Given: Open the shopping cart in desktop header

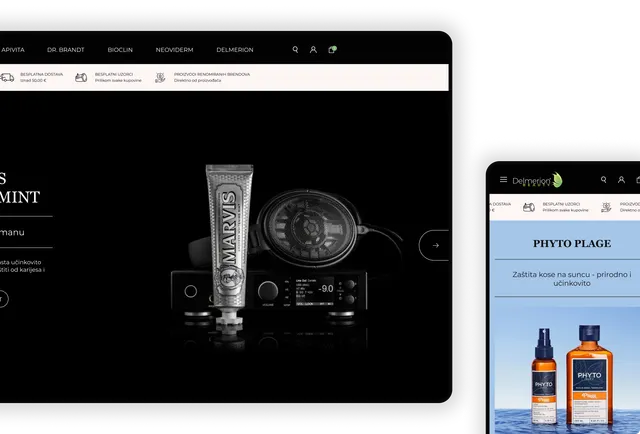Looking at the screenshot, I should click(x=332, y=49).
